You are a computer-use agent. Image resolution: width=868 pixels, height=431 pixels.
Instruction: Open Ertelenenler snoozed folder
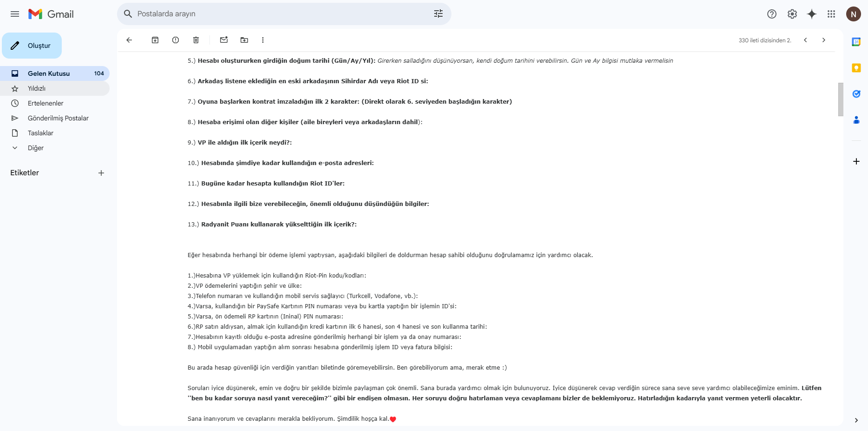[x=55, y=103]
